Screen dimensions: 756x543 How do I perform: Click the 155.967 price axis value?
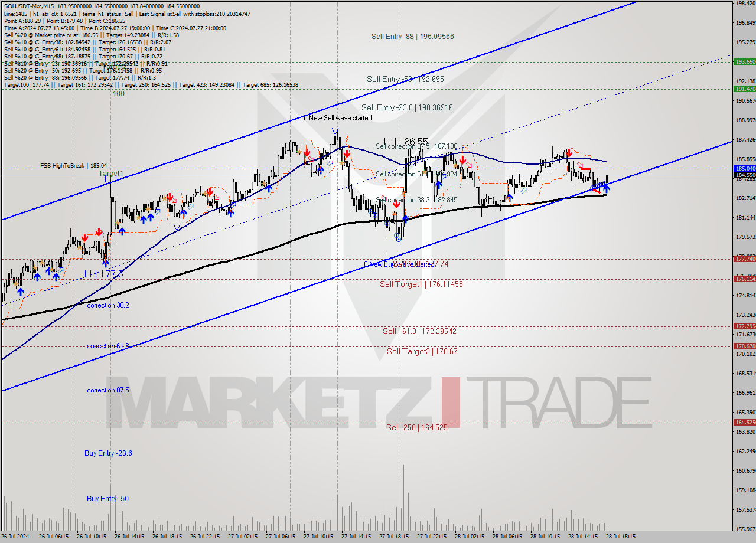pos(745,529)
